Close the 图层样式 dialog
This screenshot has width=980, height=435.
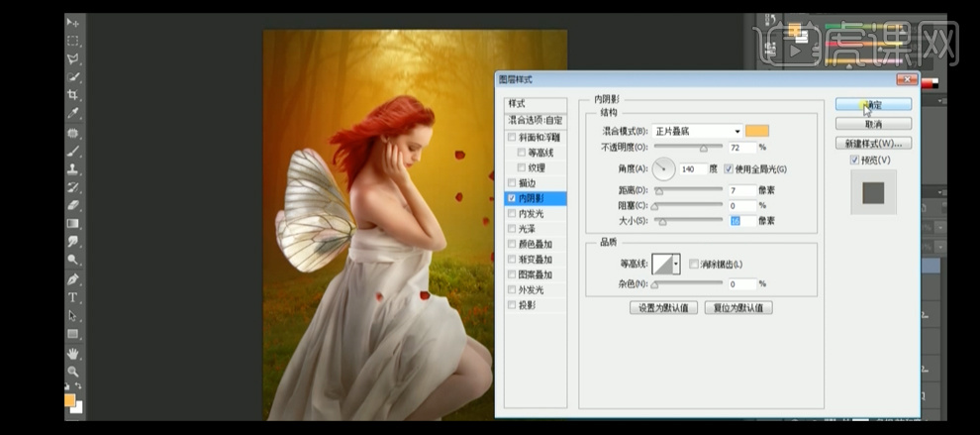point(907,79)
